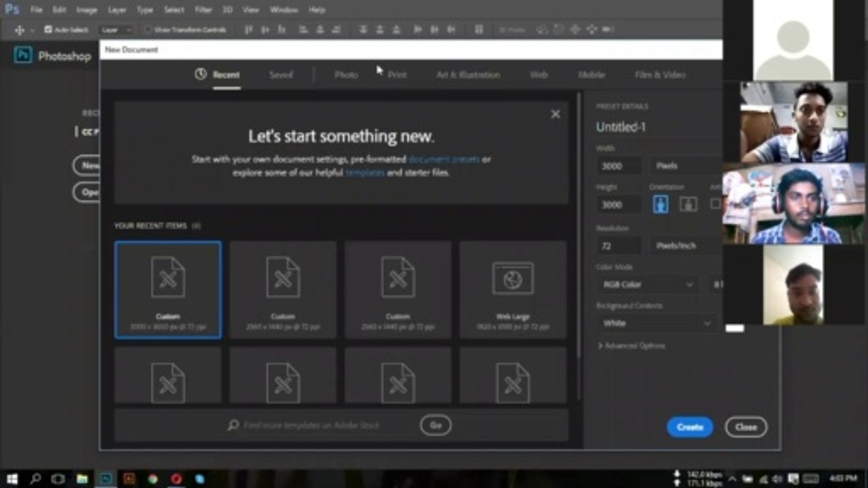Click the Height input field
The height and width of the screenshot is (488, 868).
(x=619, y=204)
